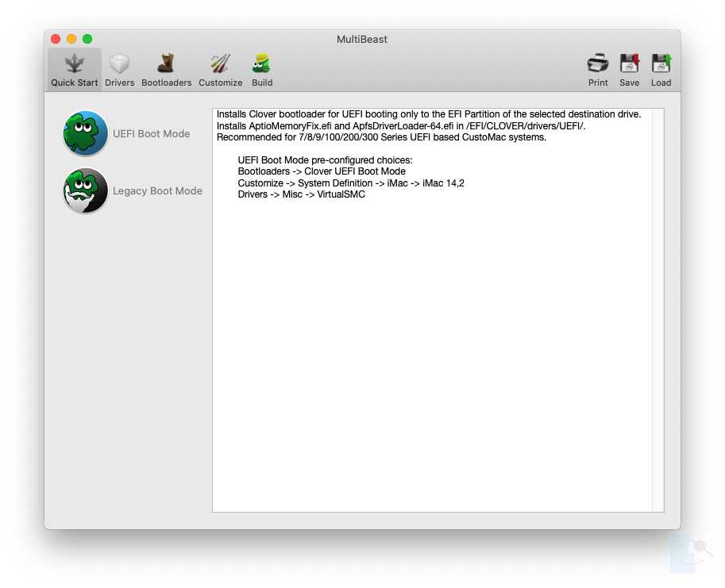This screenshot has width=725, height=588.
Task: Click the description pane's vertical scrollbar
Action: pos(658,309)
